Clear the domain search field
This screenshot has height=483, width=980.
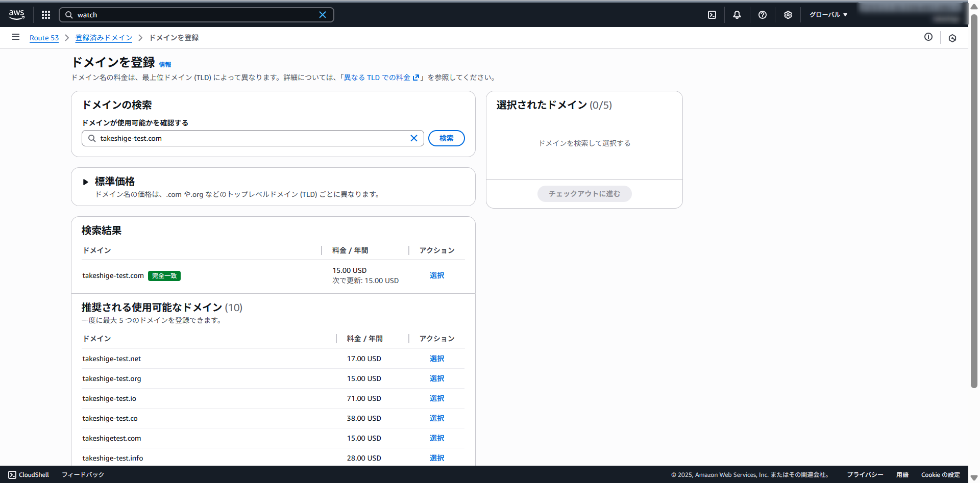coord(414,138)
